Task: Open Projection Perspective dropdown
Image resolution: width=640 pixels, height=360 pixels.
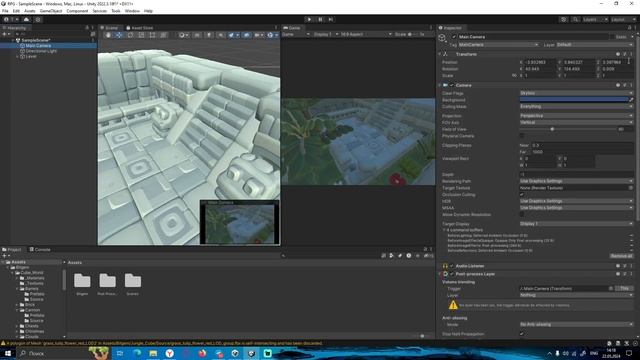Action: [576, 116]
